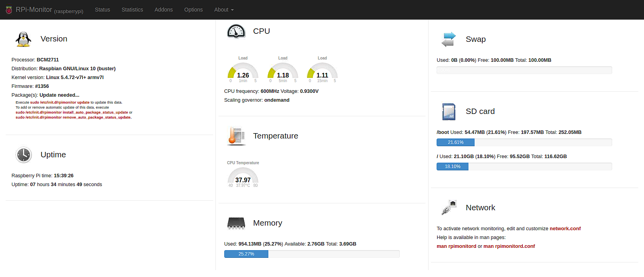Image resolution: width=644 pixels, height=277 pixels.
Task: Click the Swap arrows icon
Action: coord(449,39)
